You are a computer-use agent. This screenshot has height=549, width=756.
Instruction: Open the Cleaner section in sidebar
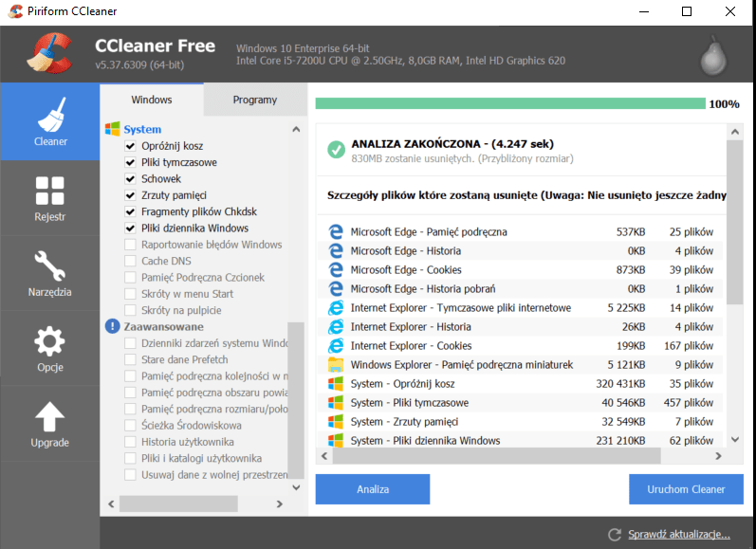pyautogui.click(x=50, y=121)
